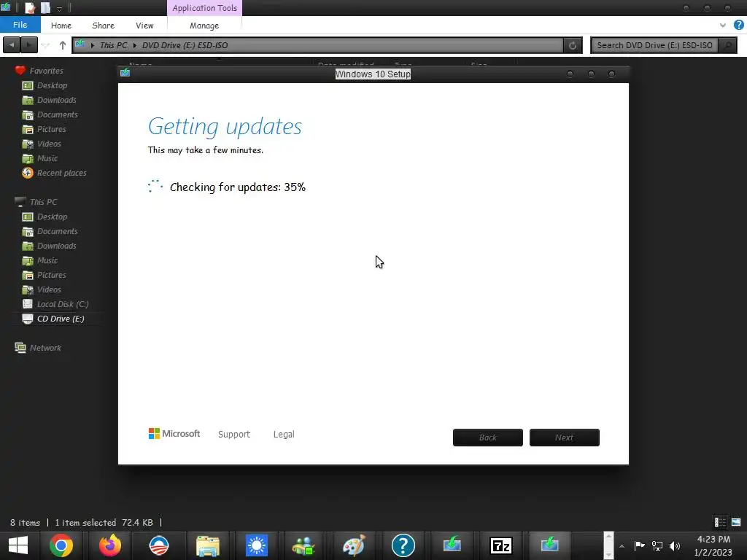Open Pictures under This PC
Image resolution: width=747 pixels, height=560 pixels.
[52, 275]
